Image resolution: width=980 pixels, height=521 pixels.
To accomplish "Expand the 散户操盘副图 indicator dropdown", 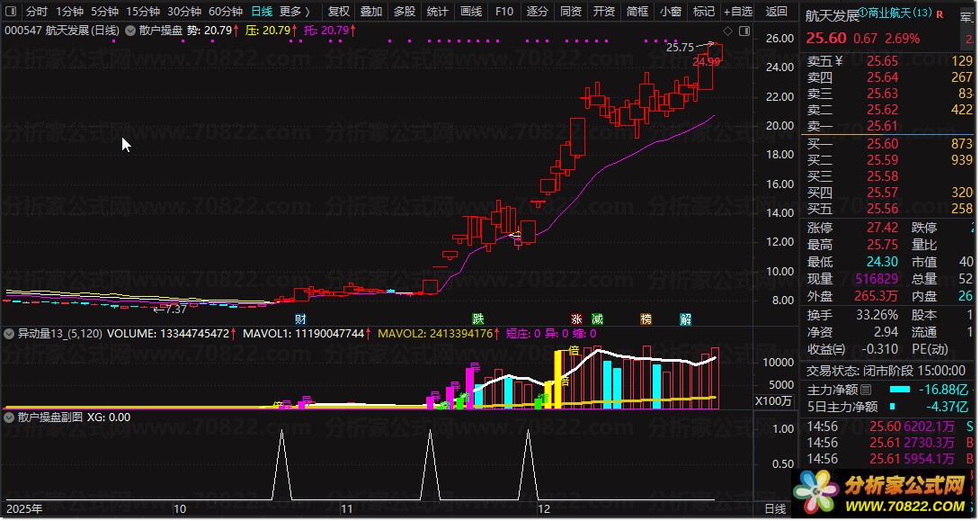I will pyautogui.click(x=10, y=418).
